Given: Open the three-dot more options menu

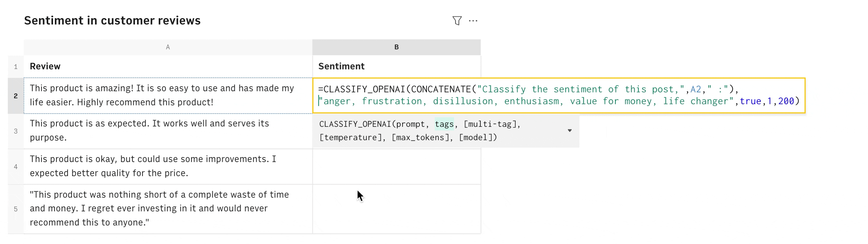Looking at the screenshot, I should coord(473,21).
